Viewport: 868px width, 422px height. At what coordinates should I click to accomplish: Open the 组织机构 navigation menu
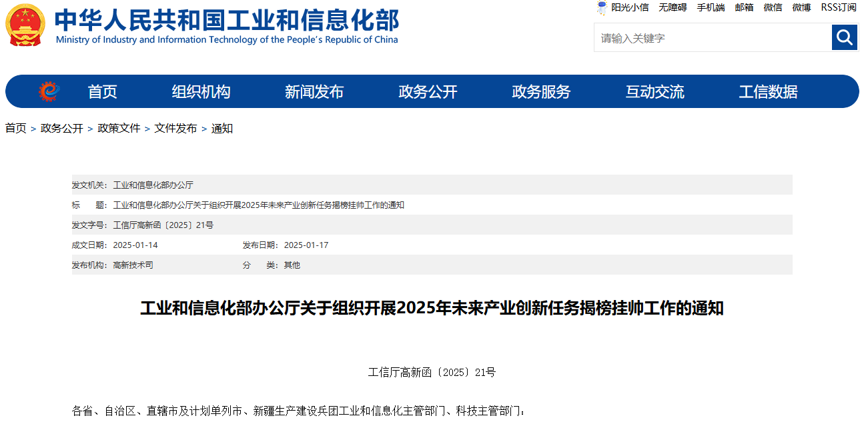201,92
